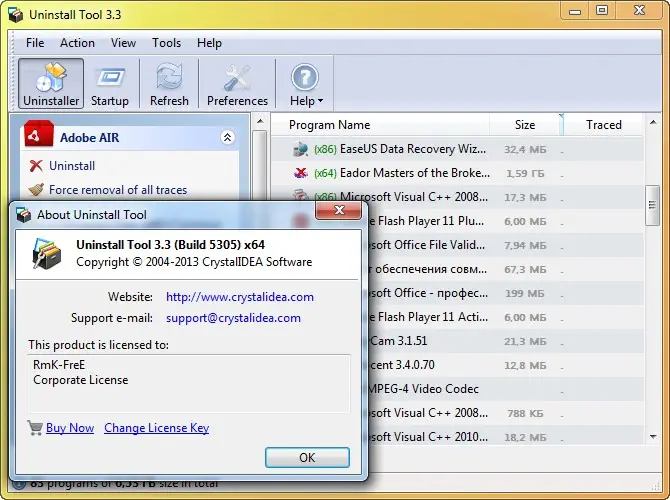Close the About Uninstall Tool dialog
The width and height of the screenshot is (670, 500).
pos(338,210)
